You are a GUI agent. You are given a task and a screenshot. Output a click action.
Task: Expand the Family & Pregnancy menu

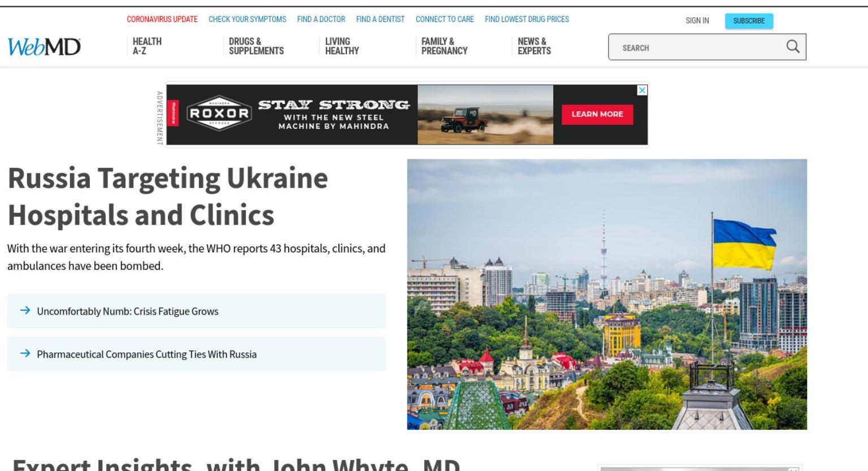click(444, 46)
